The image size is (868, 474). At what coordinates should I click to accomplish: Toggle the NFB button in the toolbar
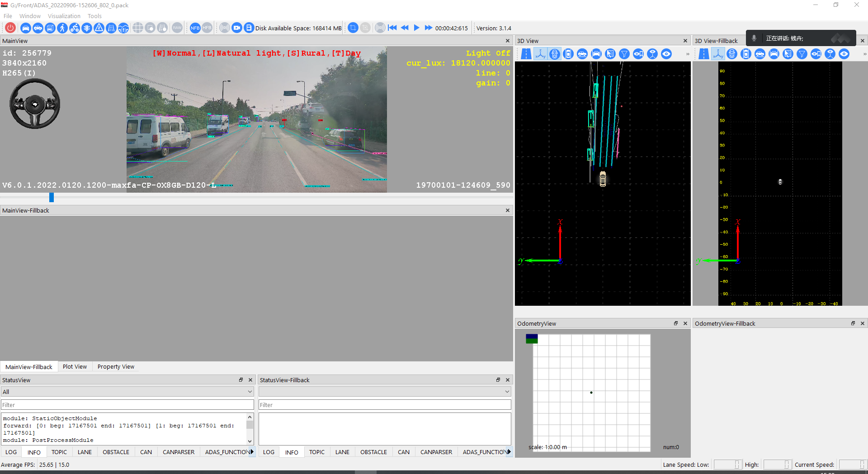195,28
